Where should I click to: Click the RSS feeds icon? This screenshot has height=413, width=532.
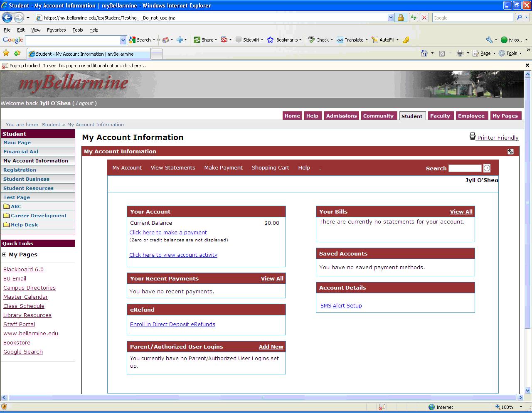442,53
